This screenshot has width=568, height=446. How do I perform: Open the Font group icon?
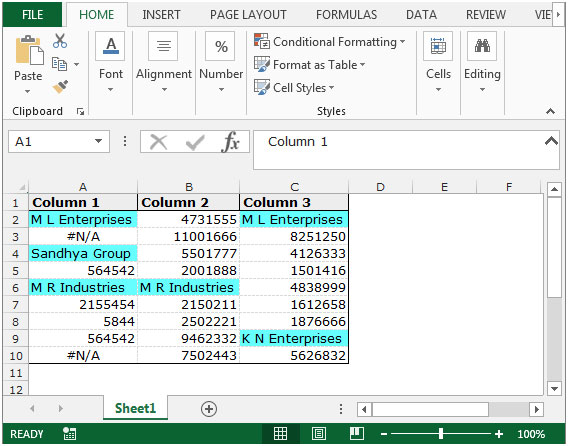point(110,46)
